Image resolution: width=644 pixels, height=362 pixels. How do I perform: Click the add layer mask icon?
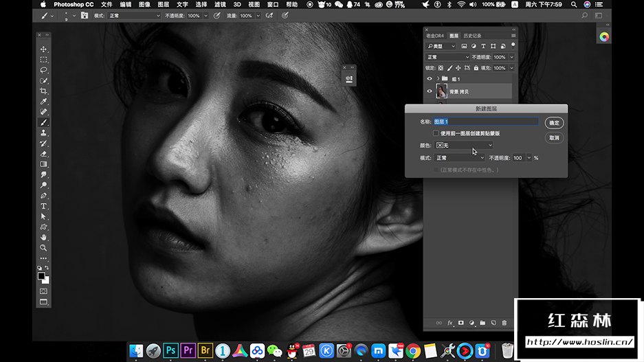(x=461, y=322)
